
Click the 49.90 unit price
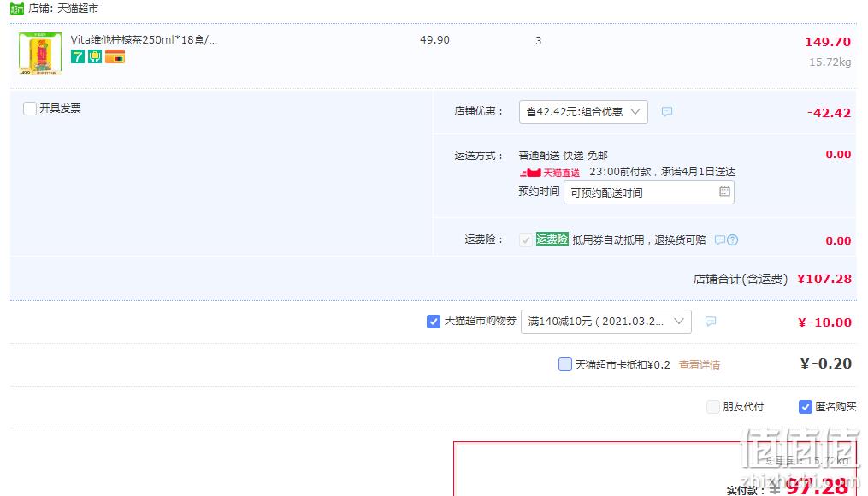click(x=434, y=40)
